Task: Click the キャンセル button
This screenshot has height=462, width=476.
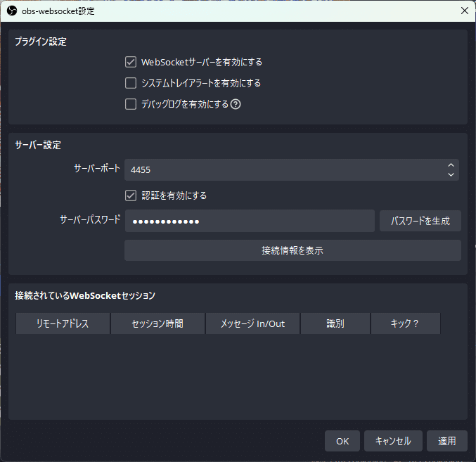Action: point(393,441)
